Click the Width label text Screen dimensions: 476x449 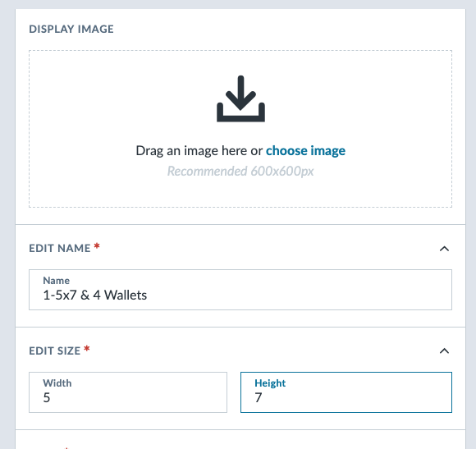click(57, 383)
